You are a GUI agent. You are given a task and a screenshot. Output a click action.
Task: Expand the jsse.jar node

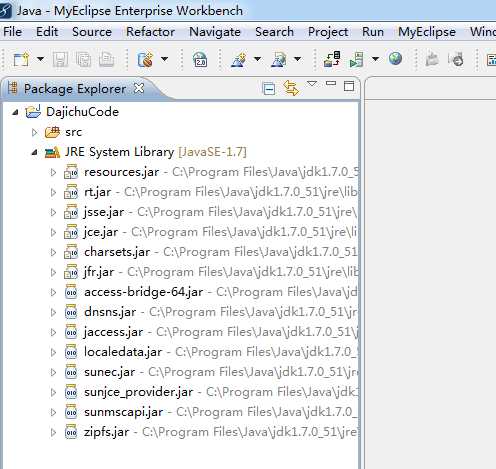53,212
